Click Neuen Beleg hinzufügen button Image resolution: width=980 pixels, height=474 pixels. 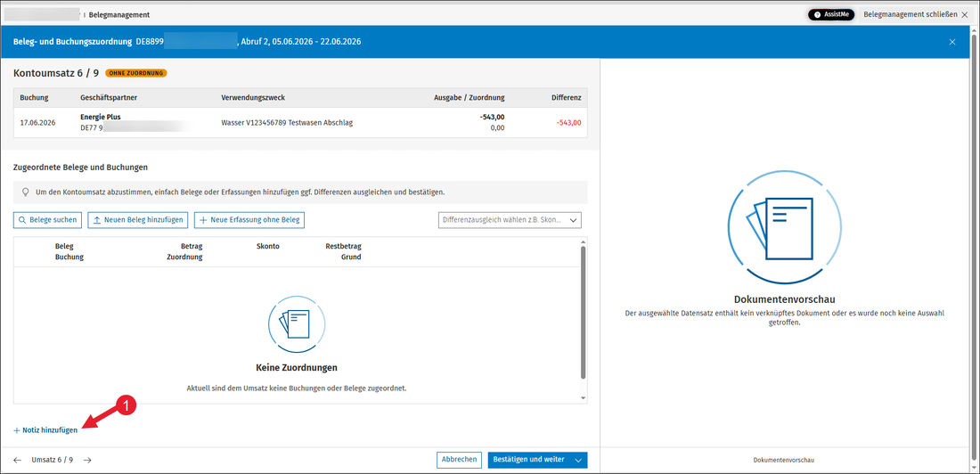pyautogui.click(x=138, y=219)
